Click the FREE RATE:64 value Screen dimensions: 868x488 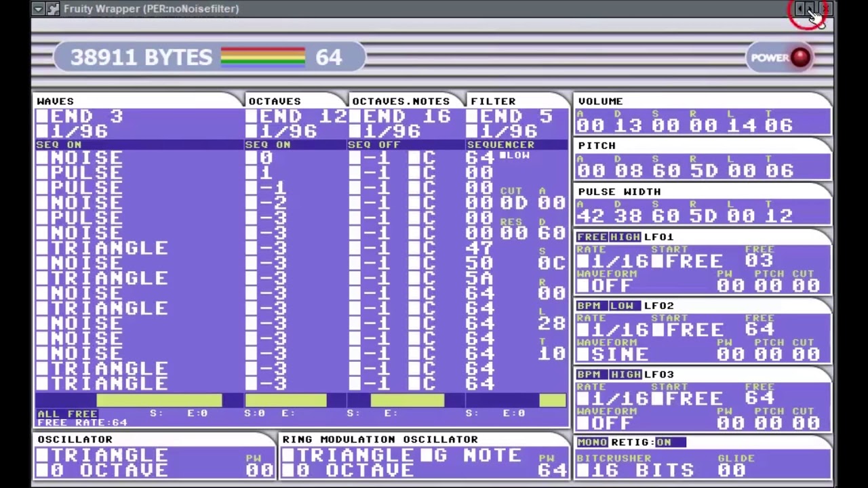pos(82,422)
